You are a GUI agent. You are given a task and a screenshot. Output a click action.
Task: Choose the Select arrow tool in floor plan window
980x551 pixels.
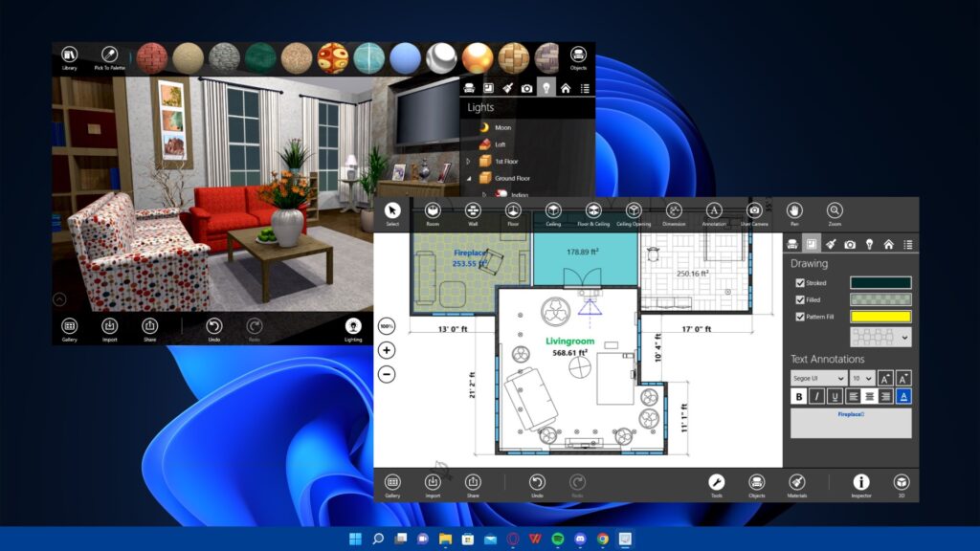(392, 213)
